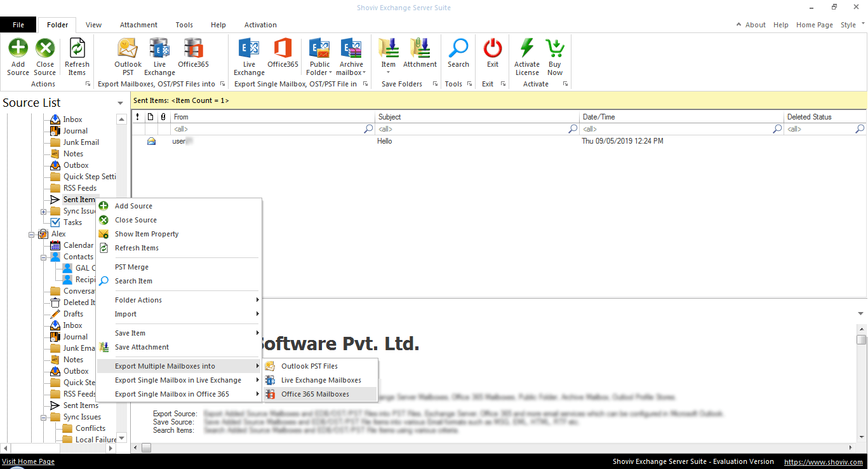
Task: Sort by the importance column icon
Action: pos(138,117)
